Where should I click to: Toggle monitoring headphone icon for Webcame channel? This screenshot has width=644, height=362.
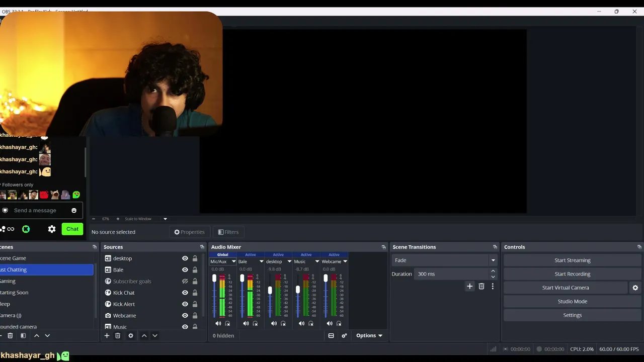339,323
